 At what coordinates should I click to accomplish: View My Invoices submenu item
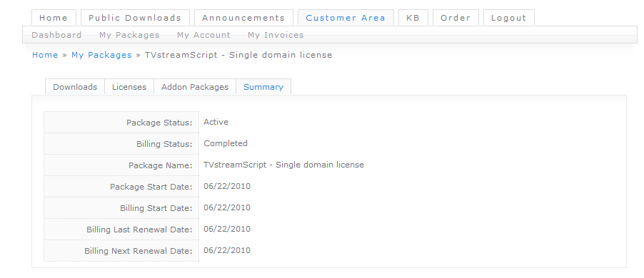(x=276, y=35)
